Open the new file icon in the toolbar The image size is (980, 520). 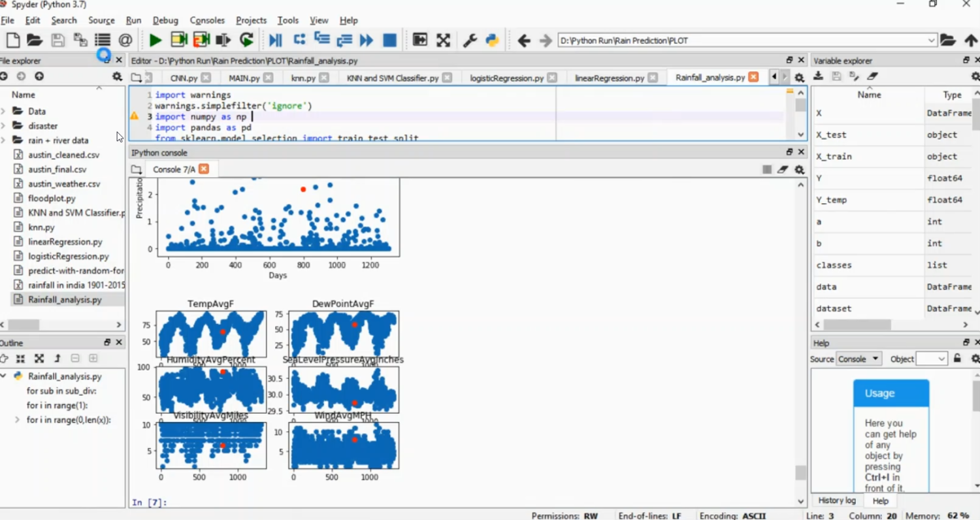12,41
